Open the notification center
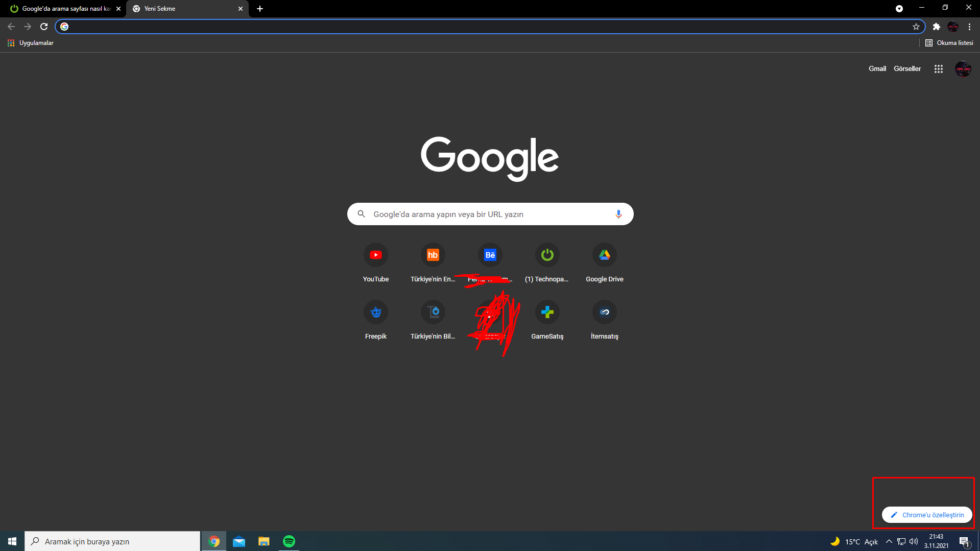This screenshot has height=551, width=980. 965,541
